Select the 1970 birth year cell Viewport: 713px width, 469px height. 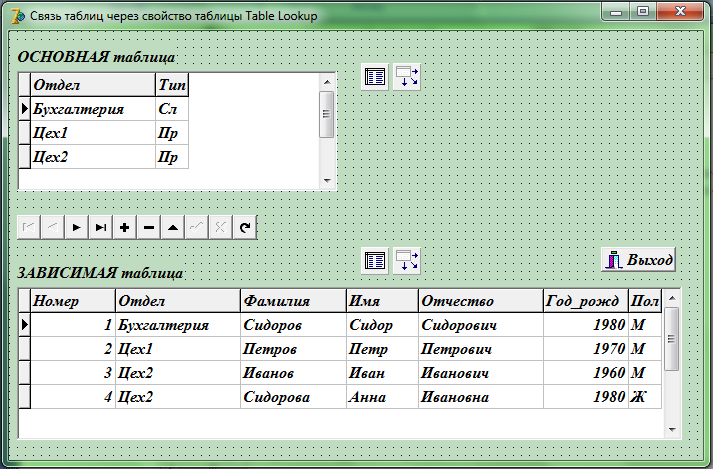[x=586, y=349]
